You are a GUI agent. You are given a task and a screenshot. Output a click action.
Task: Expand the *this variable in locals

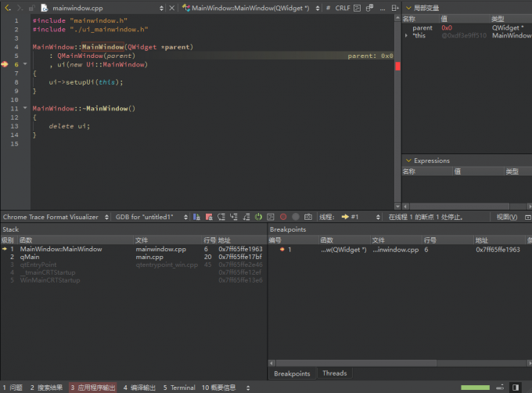pos(406,35)
